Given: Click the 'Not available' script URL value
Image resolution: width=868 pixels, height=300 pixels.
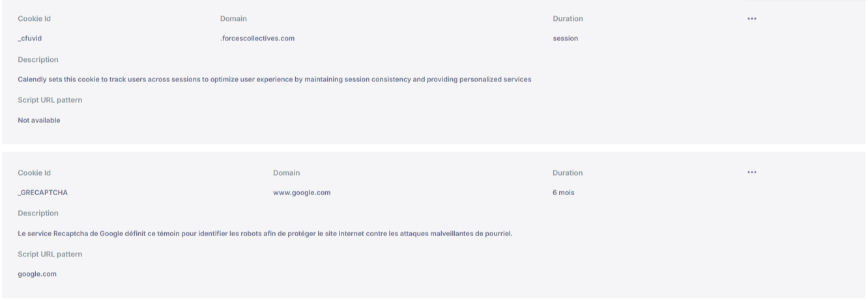Looking at the screenshot, I should click(39, 120).
